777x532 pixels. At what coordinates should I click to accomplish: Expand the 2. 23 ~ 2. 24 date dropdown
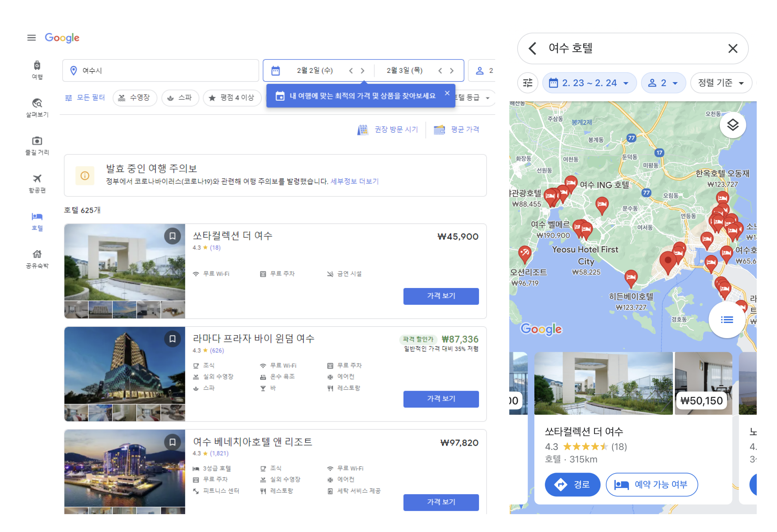point(589,83)
